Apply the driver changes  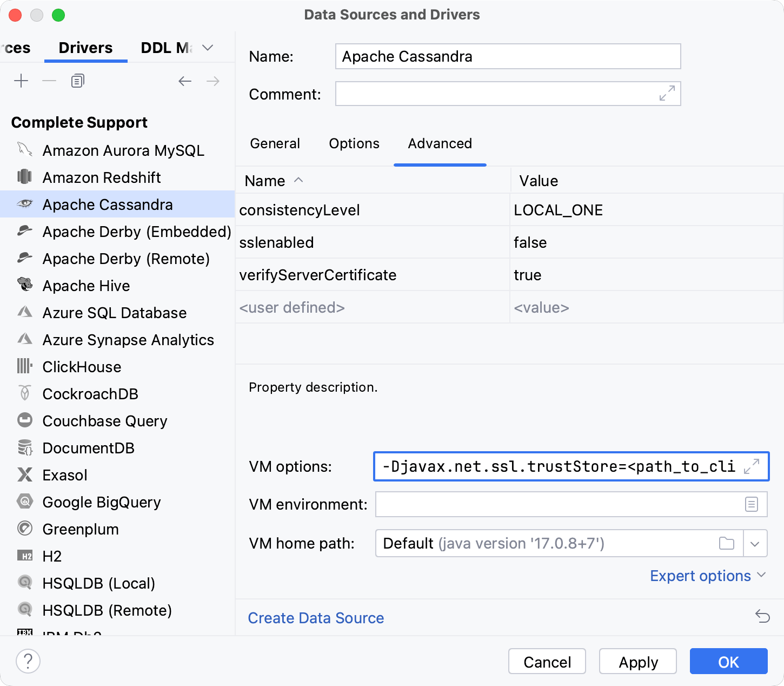point(637,661)
